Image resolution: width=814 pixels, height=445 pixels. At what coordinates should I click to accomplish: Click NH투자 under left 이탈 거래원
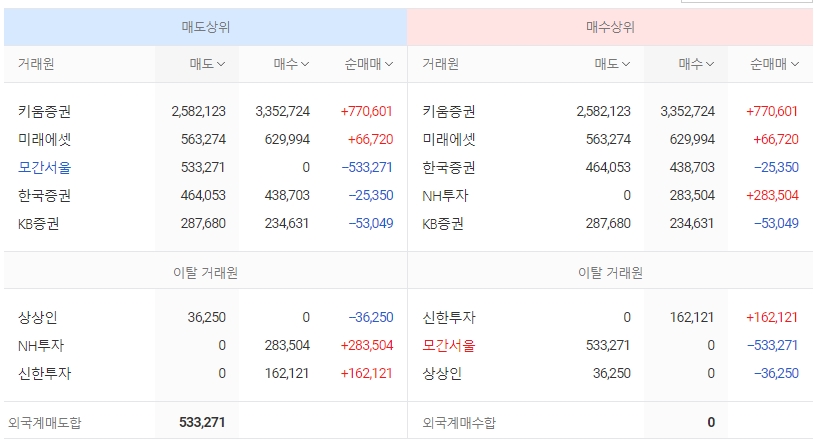pyautogui.click(x=40, y=345)
